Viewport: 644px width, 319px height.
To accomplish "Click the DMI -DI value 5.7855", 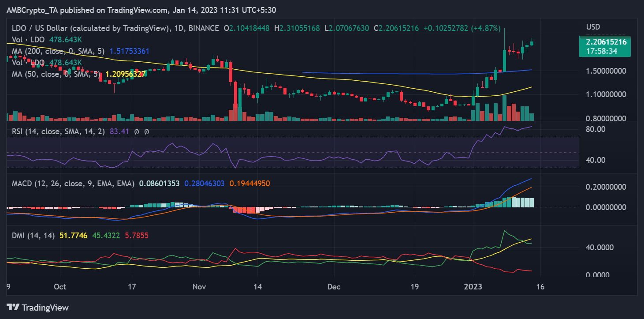I will pyautogui.click(x=136, y=236).
